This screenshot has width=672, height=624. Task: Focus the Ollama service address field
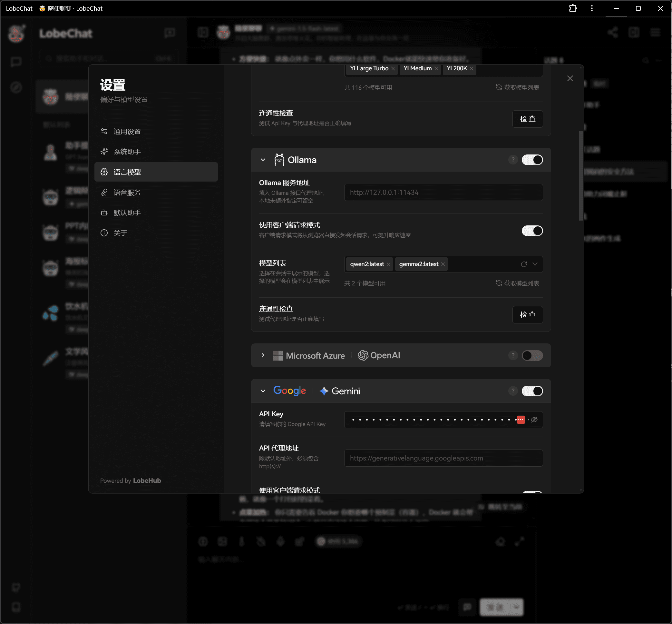coord(443,193)
